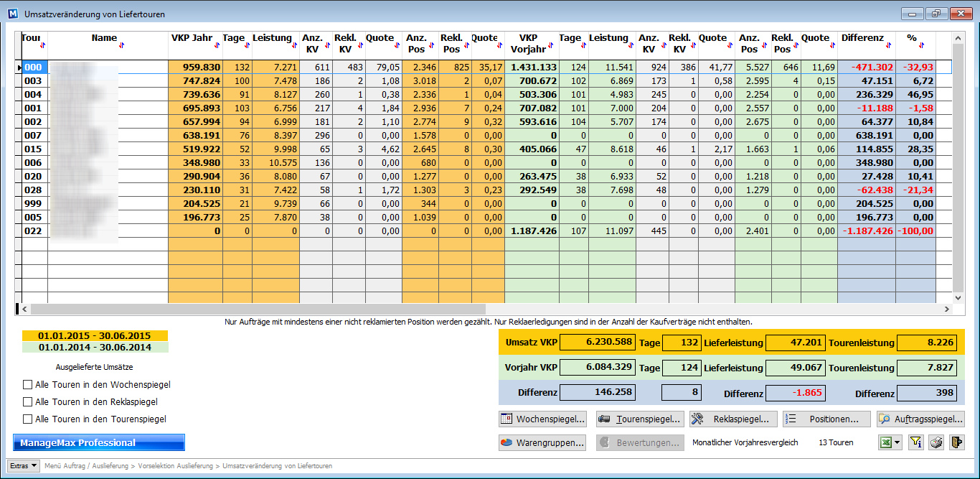
Task: Tick Alle Touren in den Tourenspiegel
Action: 28,419
